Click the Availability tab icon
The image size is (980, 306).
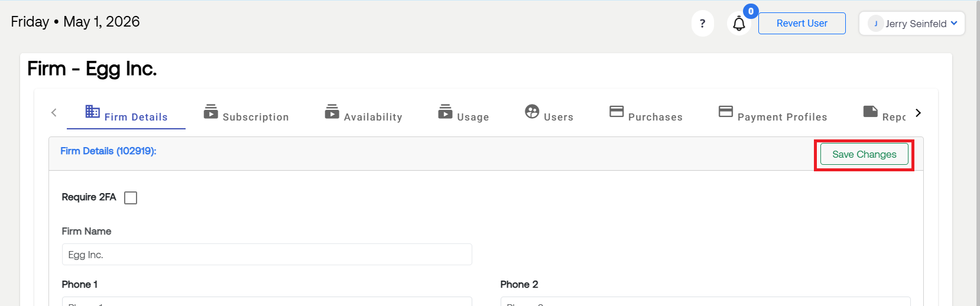click(332, 111)
